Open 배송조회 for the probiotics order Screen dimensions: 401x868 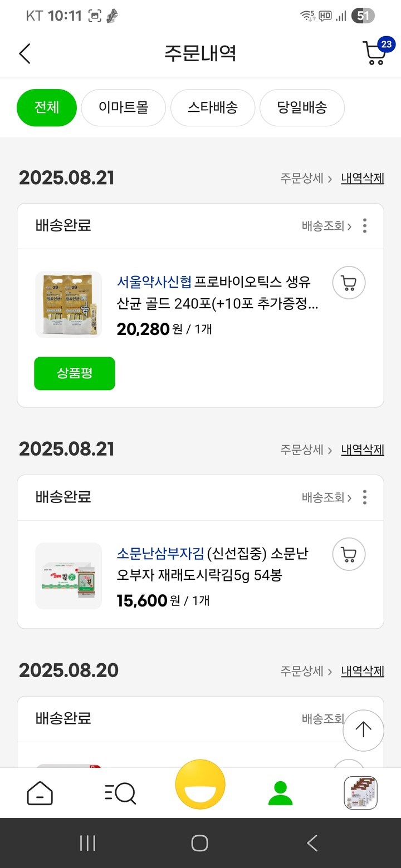tap(326, 226)
